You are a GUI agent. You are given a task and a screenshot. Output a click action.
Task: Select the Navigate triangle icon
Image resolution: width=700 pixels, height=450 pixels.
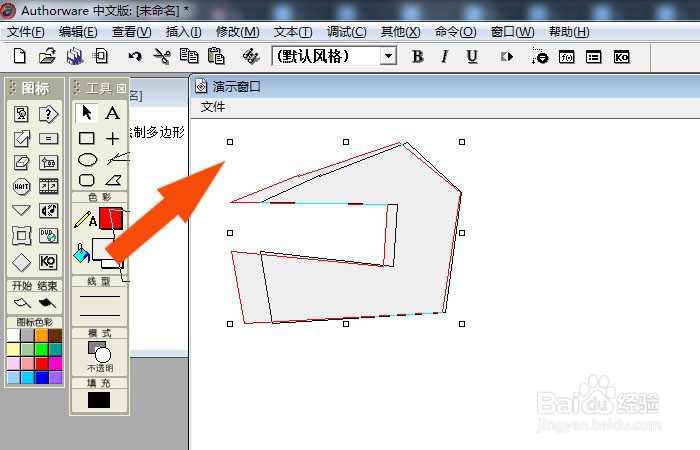click(21, 210)
